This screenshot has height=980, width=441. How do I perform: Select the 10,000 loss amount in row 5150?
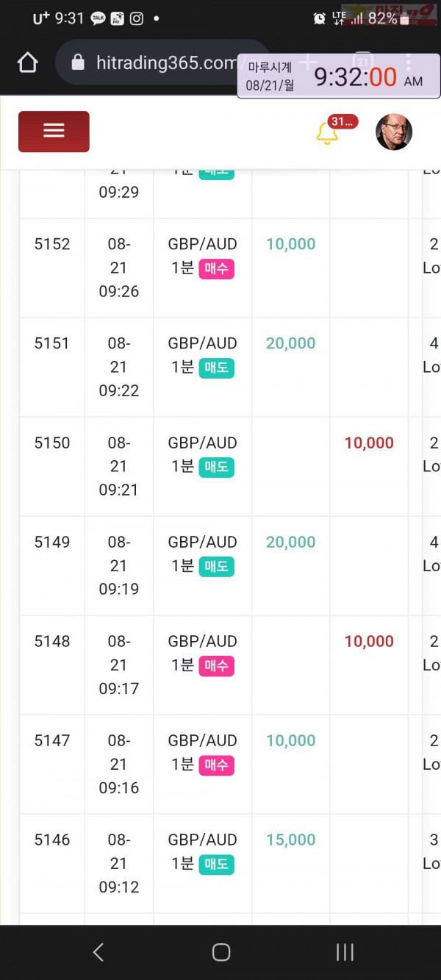[369, 443]
